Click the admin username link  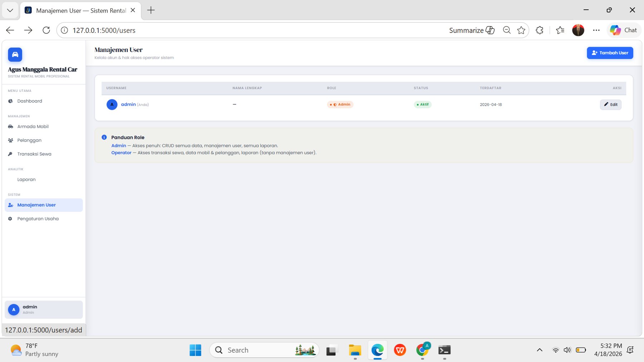[x=128, y=104]
